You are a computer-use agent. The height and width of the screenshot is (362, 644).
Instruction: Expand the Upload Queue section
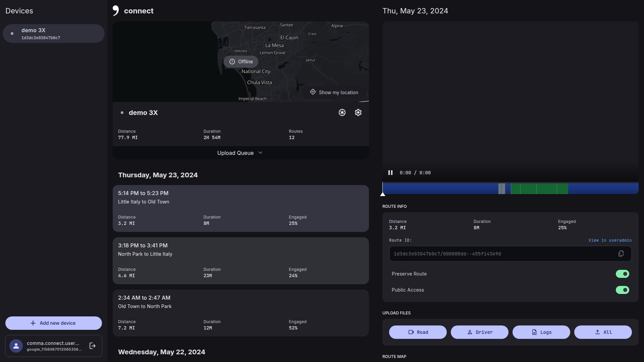[x=240, y=153]
